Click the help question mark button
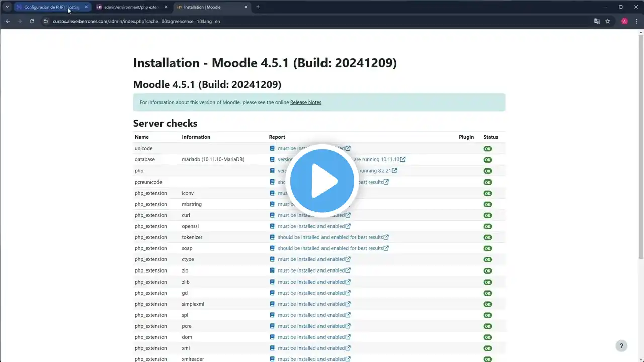 [x=621, y=346]
